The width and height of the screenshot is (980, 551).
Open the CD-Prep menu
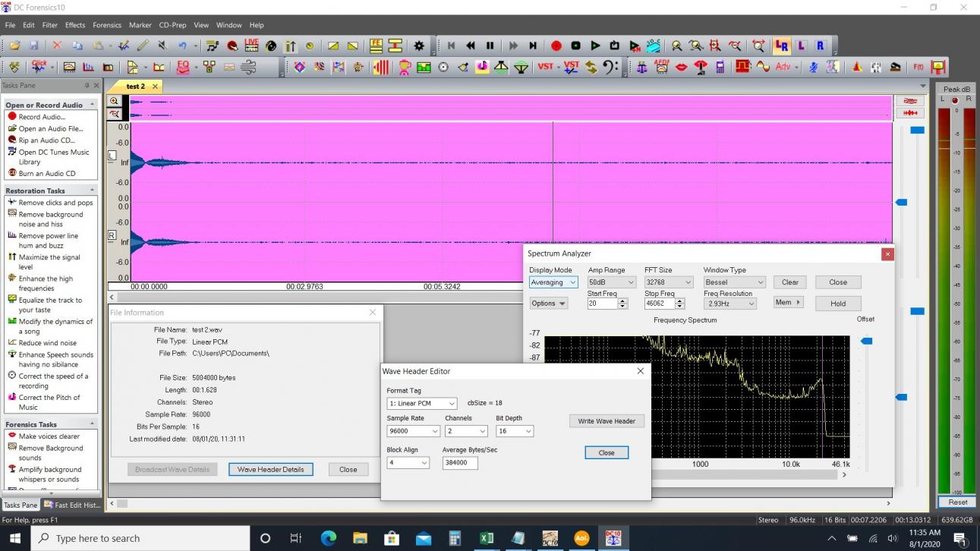click(172, 25)
